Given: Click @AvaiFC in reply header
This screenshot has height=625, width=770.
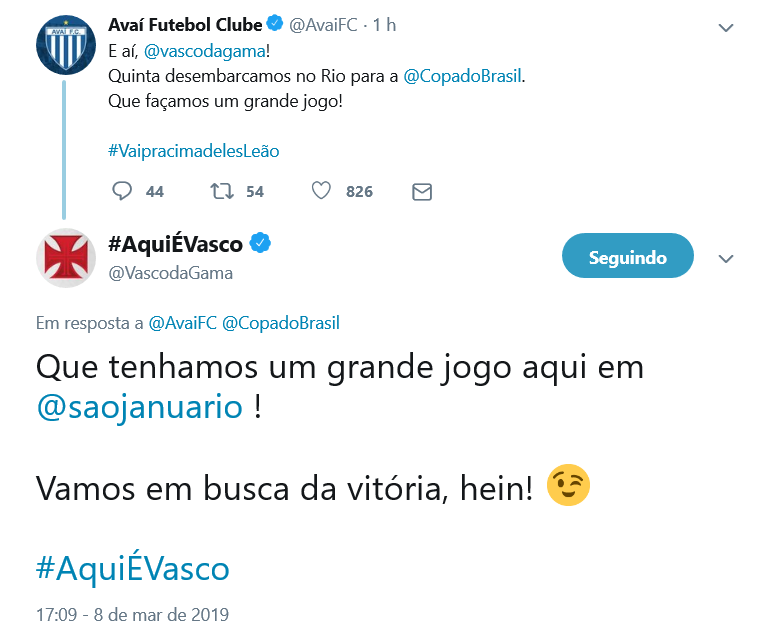Looking at the screenshot, I should pos(182,323).
